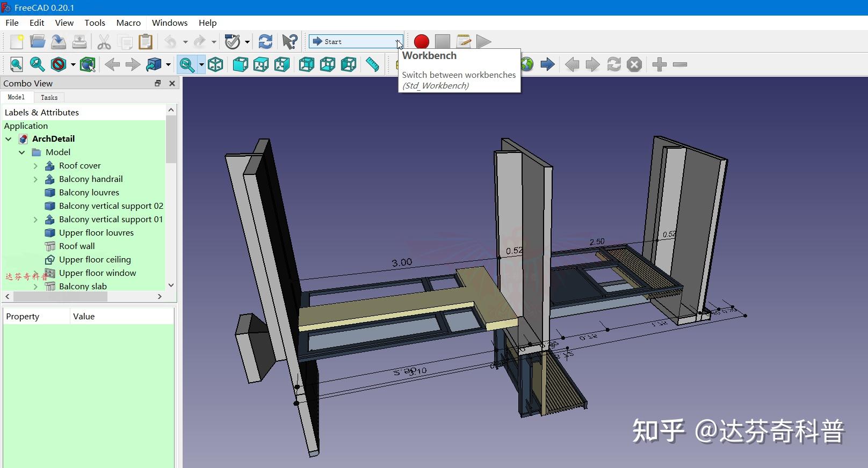Select the Fit all view icon
The height and width of the screenshot is (468, 868).
click(17, 64)
